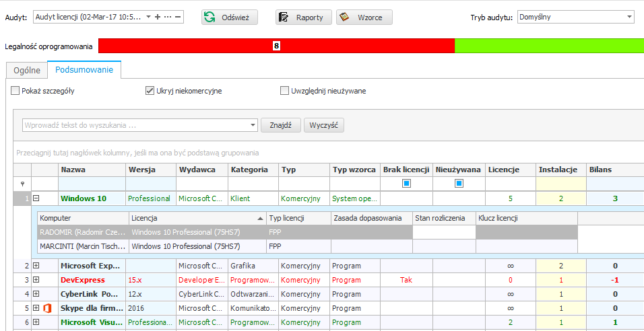Click Klient category cell
This screenshot has height=331, width=644.
click(253, 198)
